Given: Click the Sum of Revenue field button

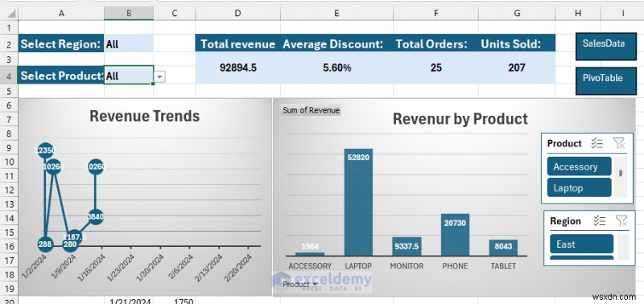Looking at the screenshot, I should pyautogui.click(x=311, y=110).
